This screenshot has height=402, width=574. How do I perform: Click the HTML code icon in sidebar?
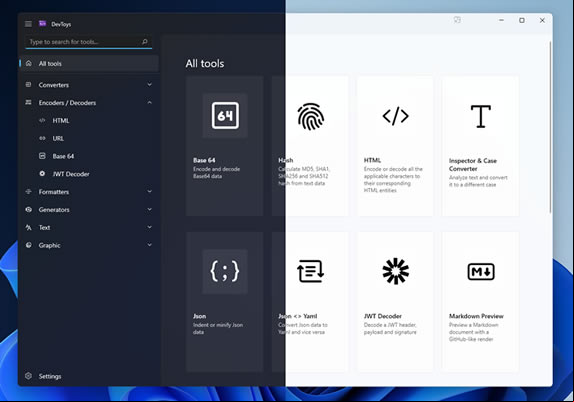coord(42,120)
